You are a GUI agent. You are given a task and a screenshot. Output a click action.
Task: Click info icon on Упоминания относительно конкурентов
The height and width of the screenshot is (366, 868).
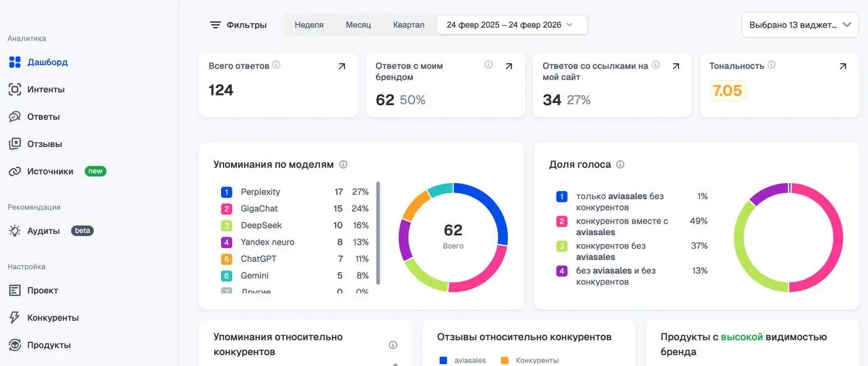(393, 345)
